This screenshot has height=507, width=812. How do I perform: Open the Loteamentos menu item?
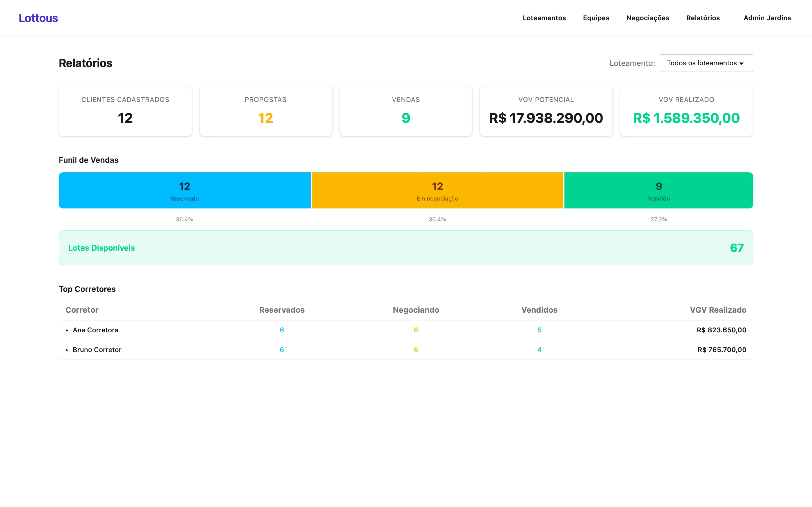pos(544,18)
